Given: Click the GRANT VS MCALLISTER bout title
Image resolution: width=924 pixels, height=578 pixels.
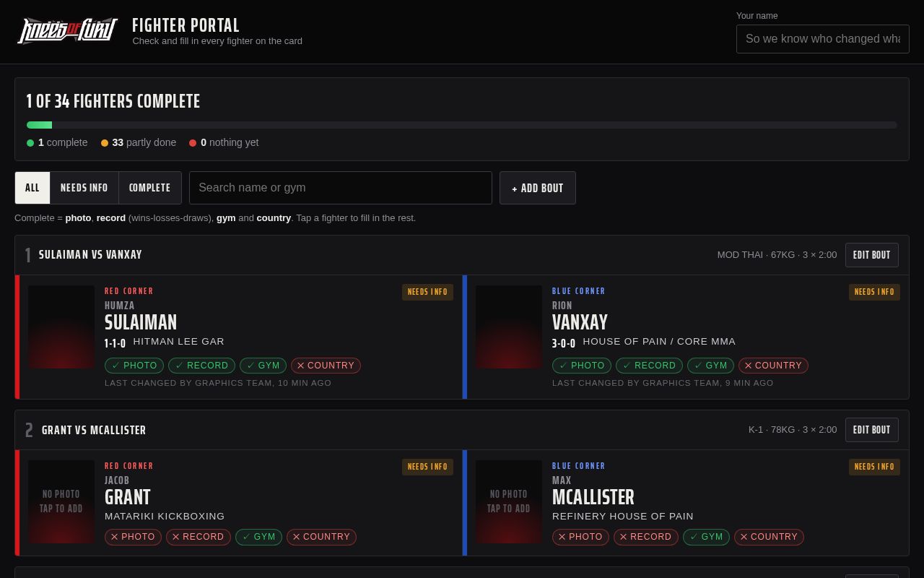Looking at the screenshot, I should [x=94, y=431].
